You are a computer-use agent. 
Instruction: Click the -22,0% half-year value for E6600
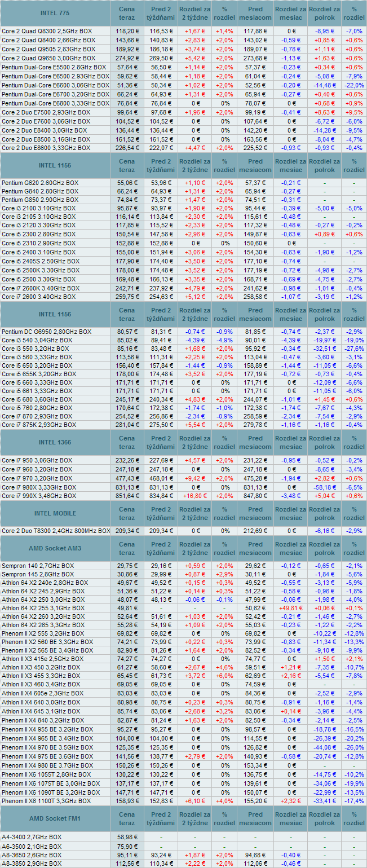tap(354, 85)
